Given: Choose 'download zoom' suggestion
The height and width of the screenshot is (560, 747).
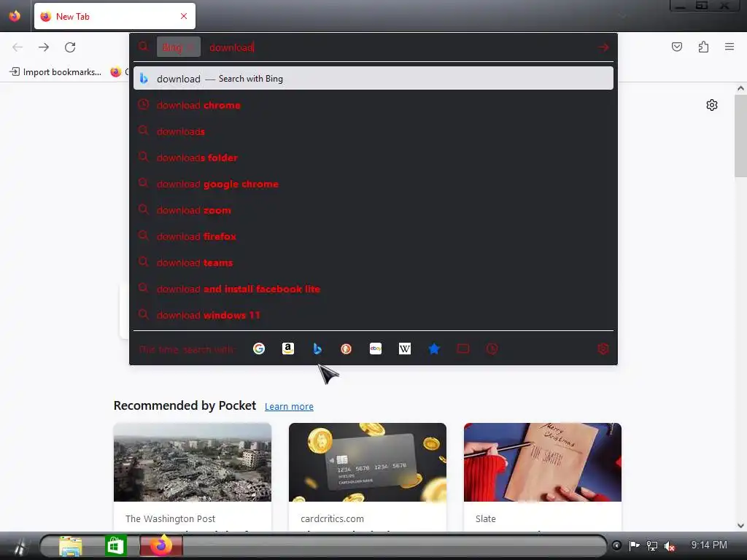Looking at the screenshot, I should pos(373,210).
